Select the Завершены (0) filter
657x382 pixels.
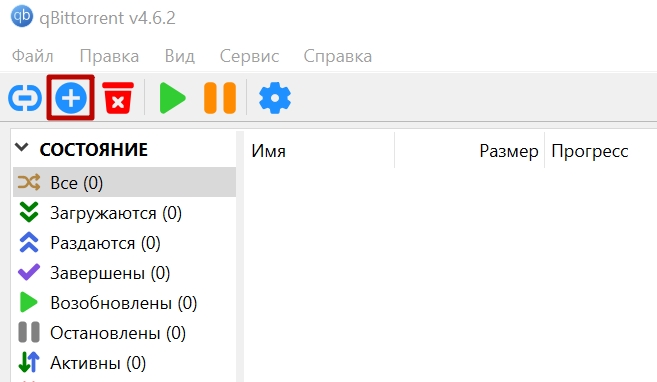pos(124,273)
